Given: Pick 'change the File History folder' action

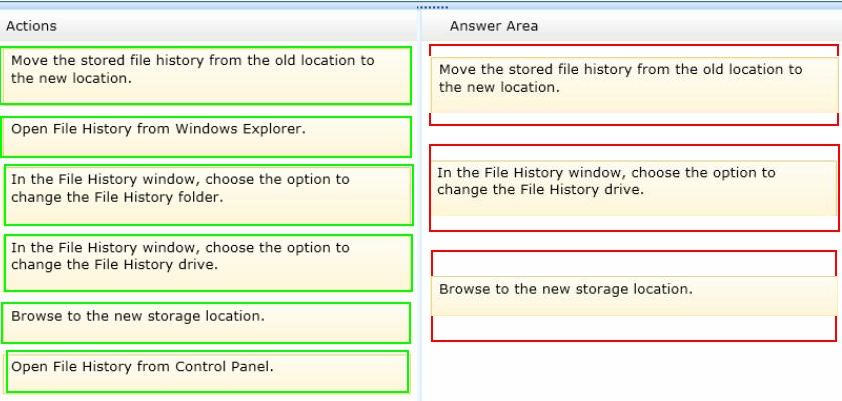Looking at the screenshot, I should point(208,195).
